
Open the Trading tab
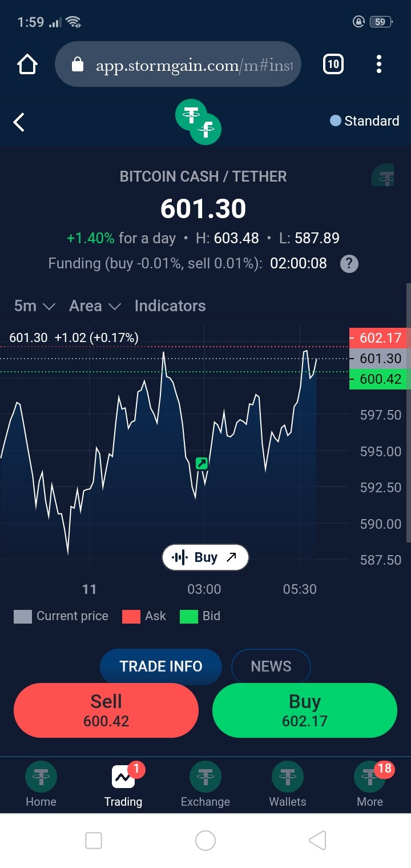coord(123,785)
